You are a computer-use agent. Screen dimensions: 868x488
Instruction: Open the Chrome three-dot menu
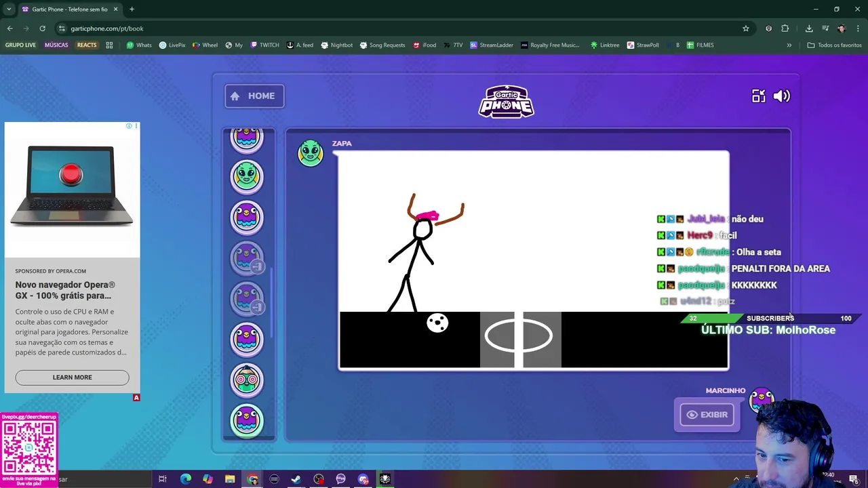point(858,28)
